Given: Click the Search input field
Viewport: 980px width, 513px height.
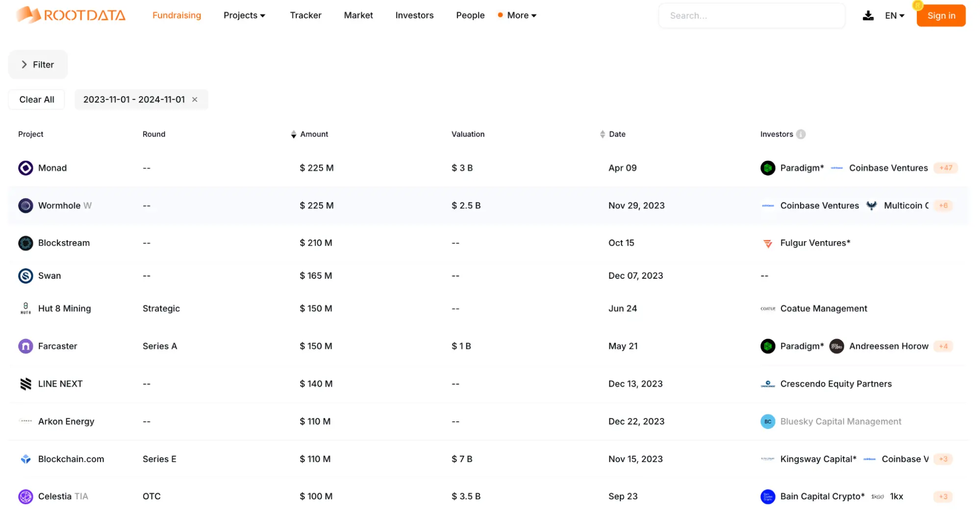Looking at the screenshot, I should click(x=751, y=16).
